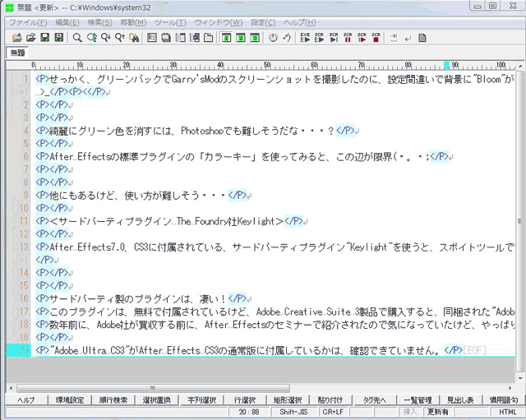Viewport: 526px width, 420px height.
Task: Click the green window 1 icon
Action: (x=225, y=38)
